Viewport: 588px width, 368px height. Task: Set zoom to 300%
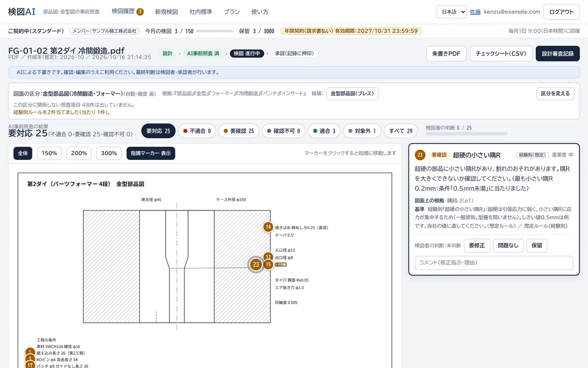click(109, 153)
